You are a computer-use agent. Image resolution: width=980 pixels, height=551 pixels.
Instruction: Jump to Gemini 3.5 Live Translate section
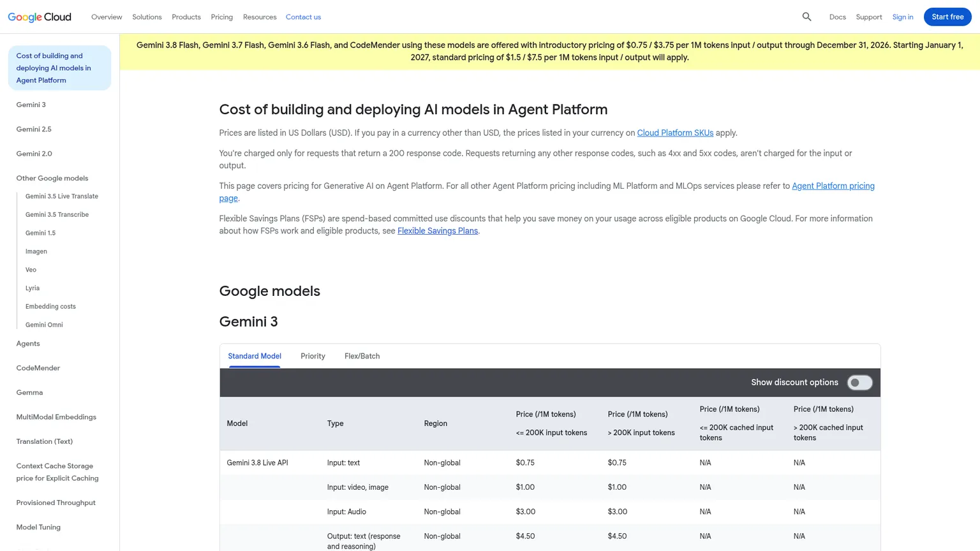[x=62, y=196]
